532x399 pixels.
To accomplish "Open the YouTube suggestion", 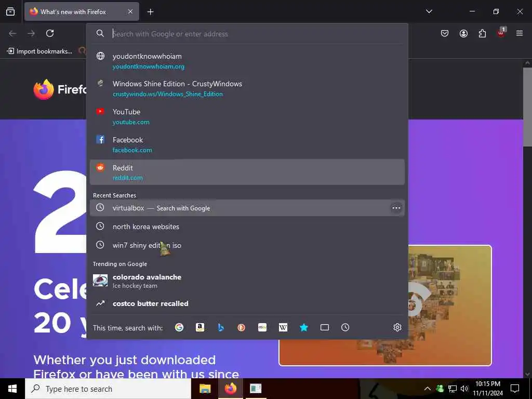I will (x=247, y=116).
